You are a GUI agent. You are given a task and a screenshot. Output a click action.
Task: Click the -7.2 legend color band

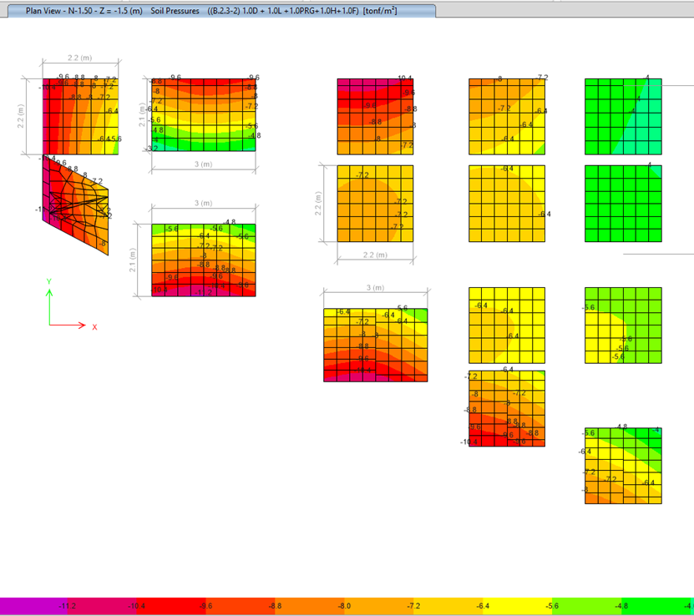[x=413, y=606]
